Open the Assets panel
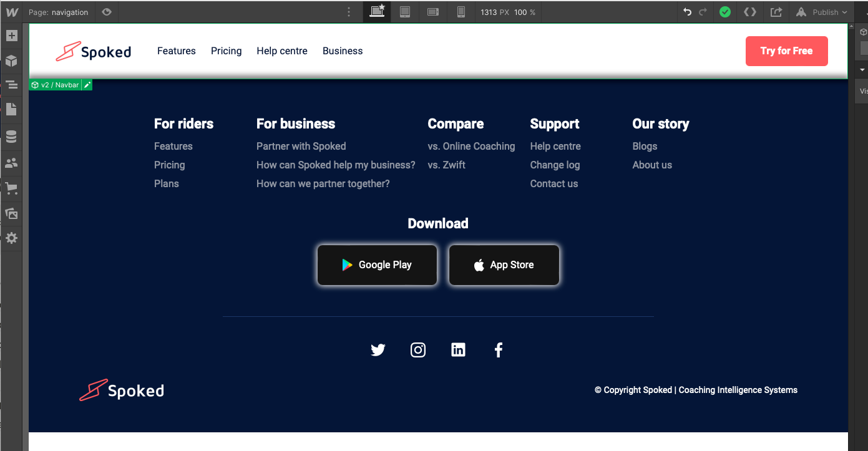The image size is (868, 451). point(11,213)
